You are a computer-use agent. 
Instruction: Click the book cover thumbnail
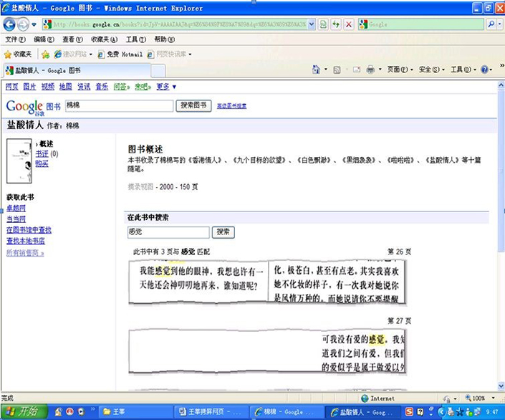click(19, 161)
